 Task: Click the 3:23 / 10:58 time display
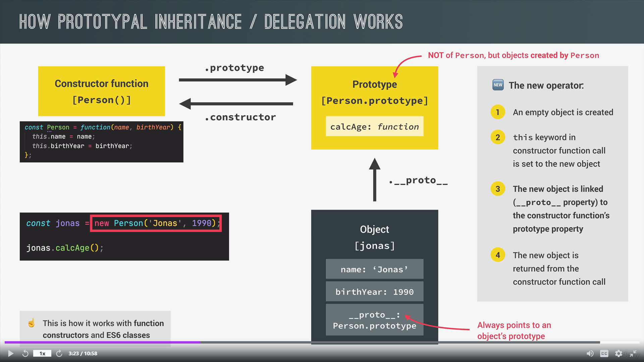pyautogui.click(x=83, y=354)
